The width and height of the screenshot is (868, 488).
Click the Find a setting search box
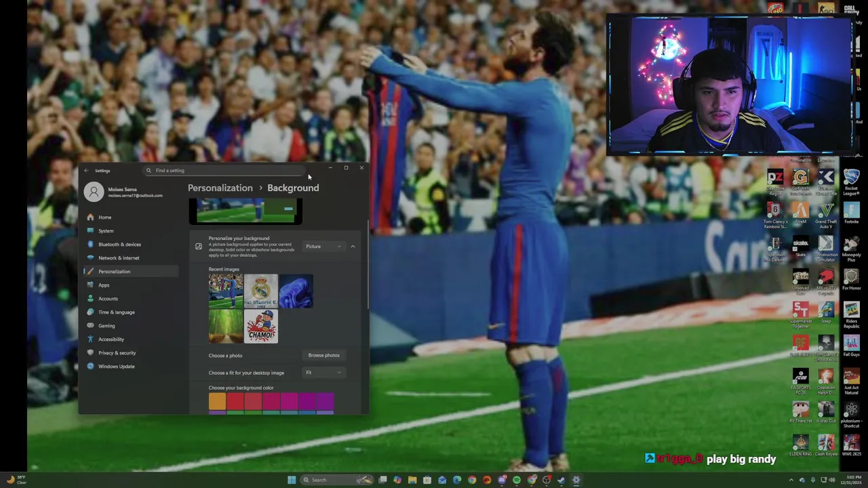(x=224, y=171)
